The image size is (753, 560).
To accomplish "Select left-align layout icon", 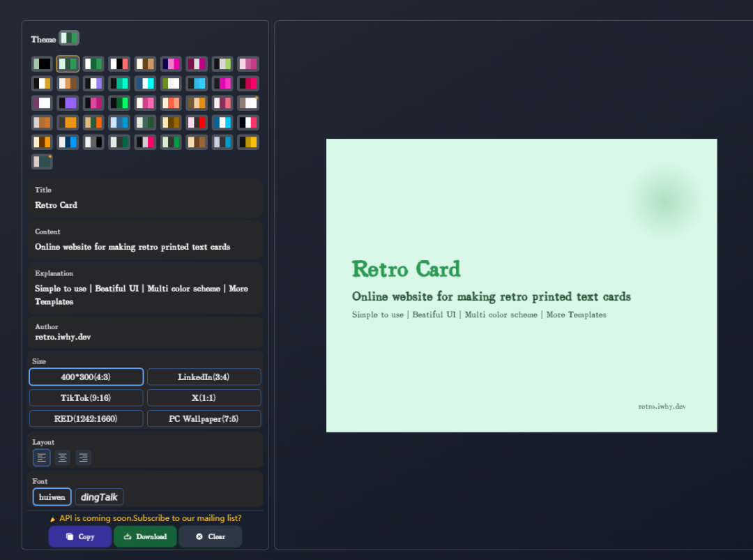I will click(42, 457).
